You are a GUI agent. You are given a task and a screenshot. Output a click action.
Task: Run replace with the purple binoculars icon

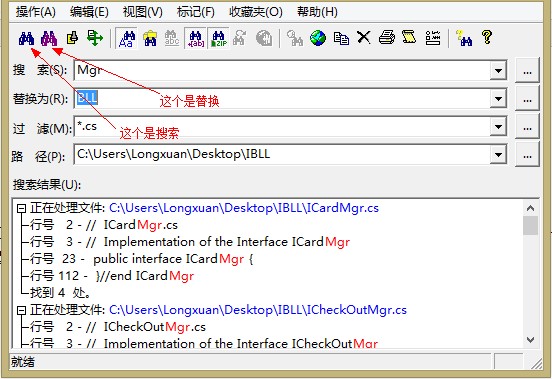pos(49,38)
